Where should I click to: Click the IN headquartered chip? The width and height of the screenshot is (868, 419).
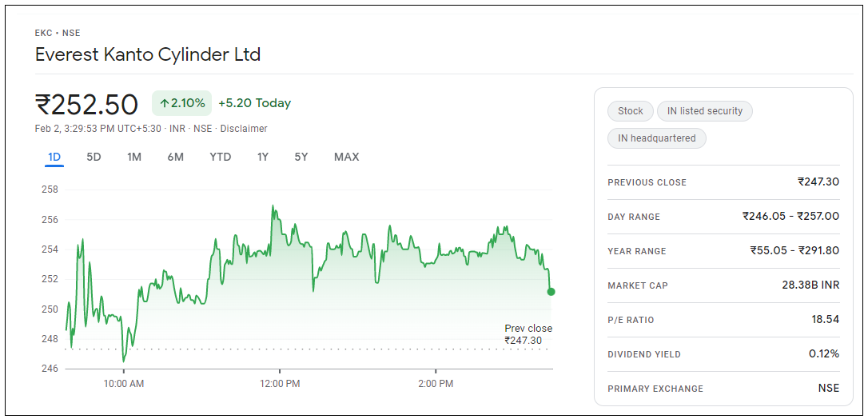click(x=656, y=138)
